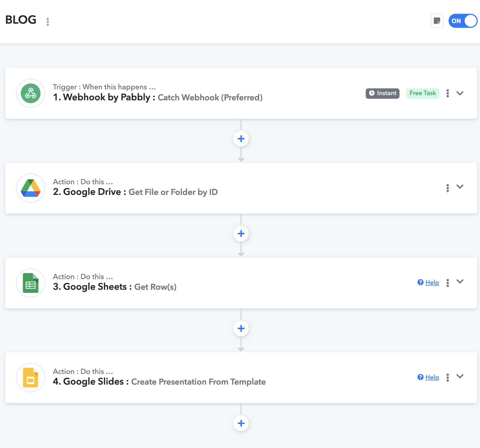480x448 pixels.
Task: Click the Google Slides app icon
Action: click(x=31, y=378)
